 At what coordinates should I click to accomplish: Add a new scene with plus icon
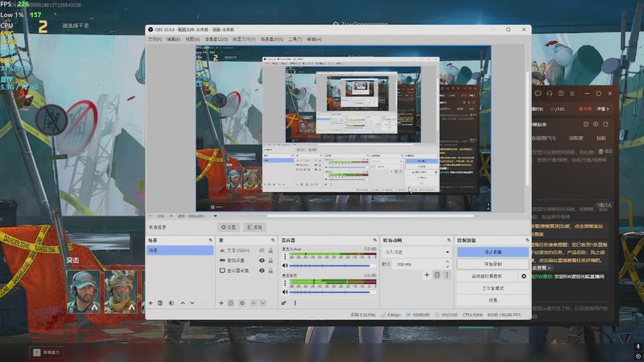coord(151,303)
